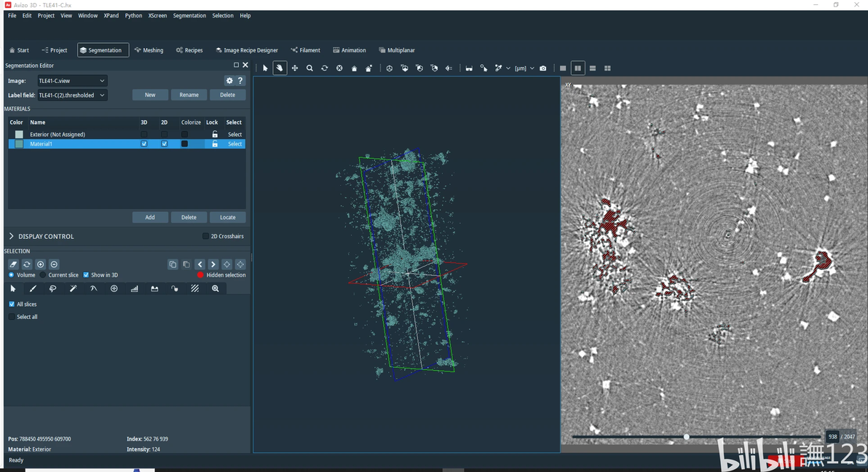Viewport: 868px width, 472px height.
Task: Click the camera snapshot icon in viewer toolbar
Action: tap(543, 68)
